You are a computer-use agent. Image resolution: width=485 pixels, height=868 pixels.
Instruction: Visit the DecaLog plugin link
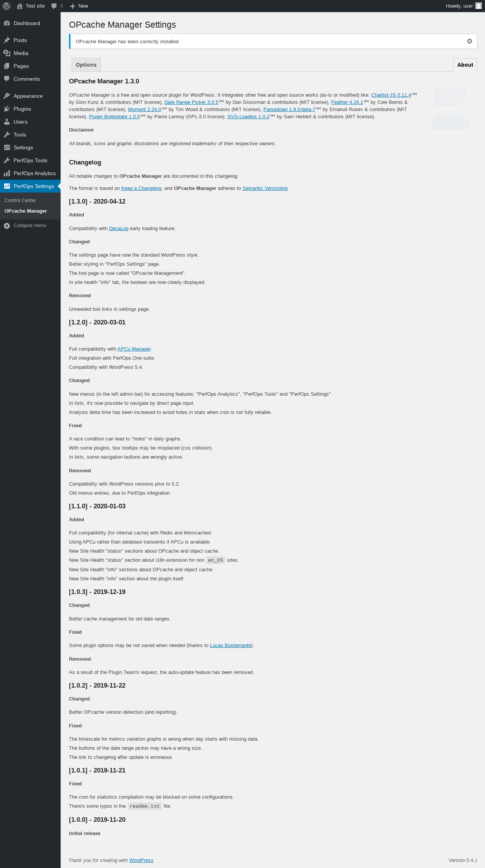pyautogui.click(x=119, y=229)
